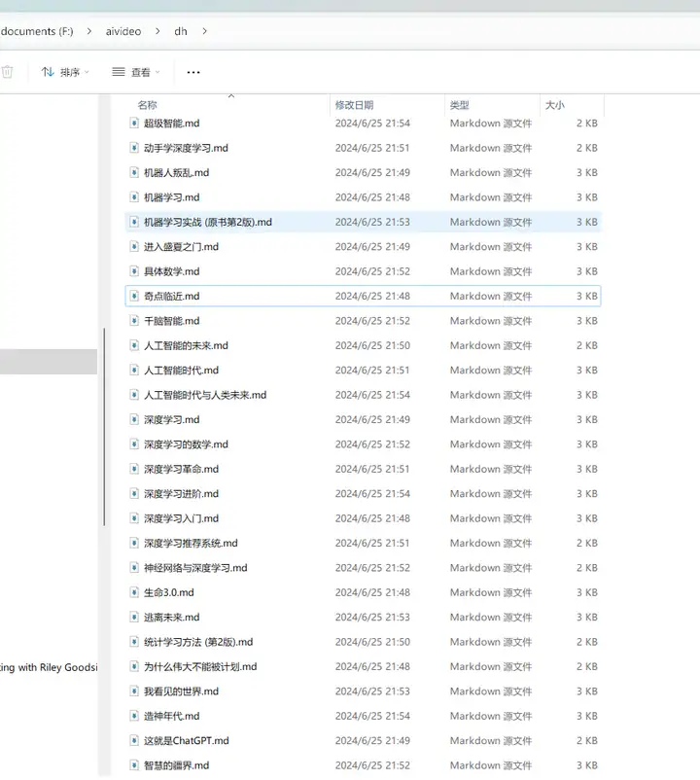Click file icon of 统计学习方法 (第2版).md
Image resolution: width=700 pixels, height=780 pixels.
134,642
